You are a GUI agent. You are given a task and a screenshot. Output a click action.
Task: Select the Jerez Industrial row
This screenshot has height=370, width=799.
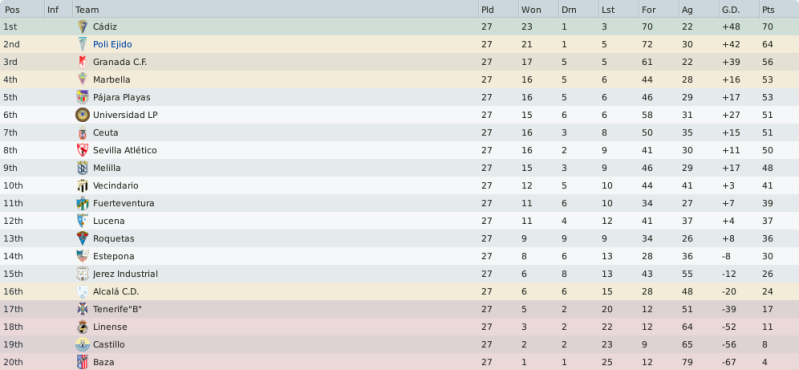pos(400,274)
